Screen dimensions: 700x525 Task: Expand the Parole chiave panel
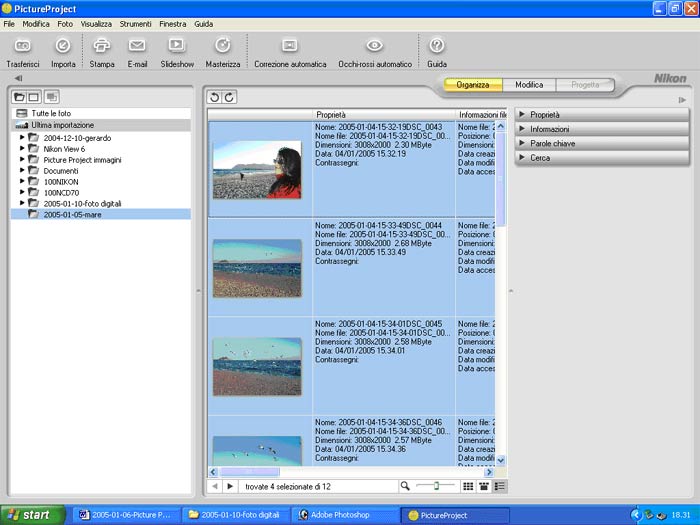(602, 143)
